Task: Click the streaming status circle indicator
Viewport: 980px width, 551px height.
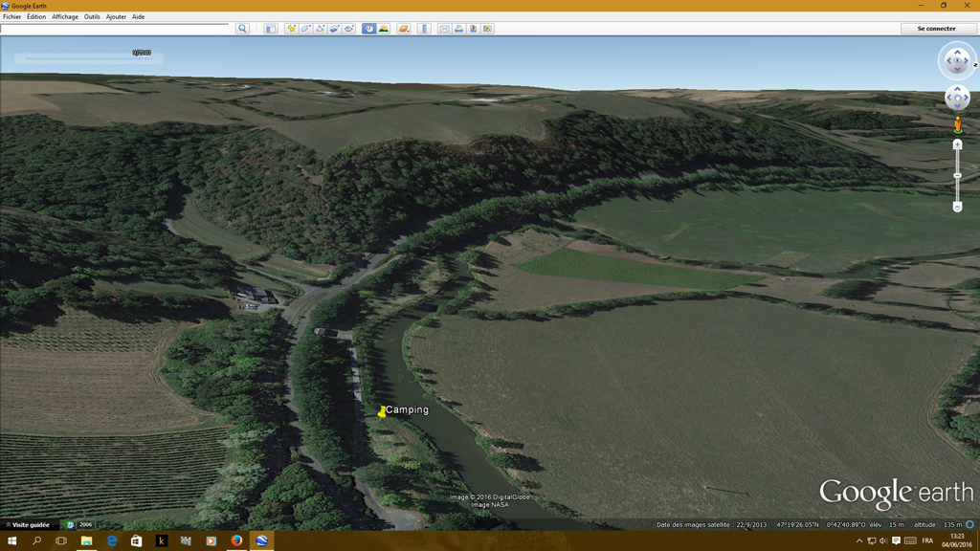Action: click(970, 525)
